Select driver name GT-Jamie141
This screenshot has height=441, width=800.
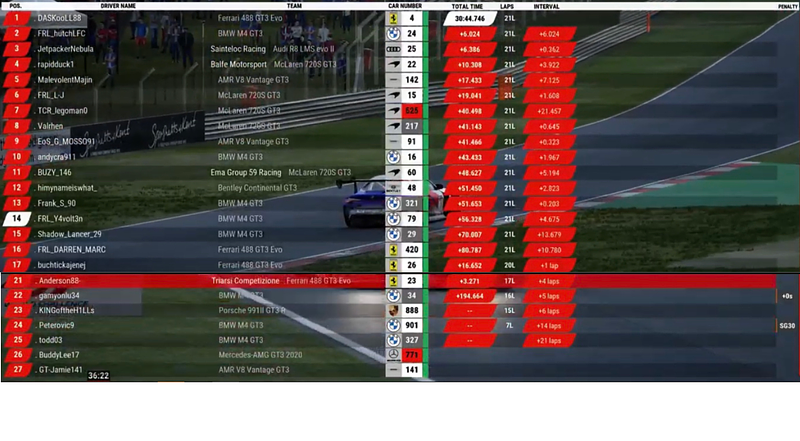point(61,370)
